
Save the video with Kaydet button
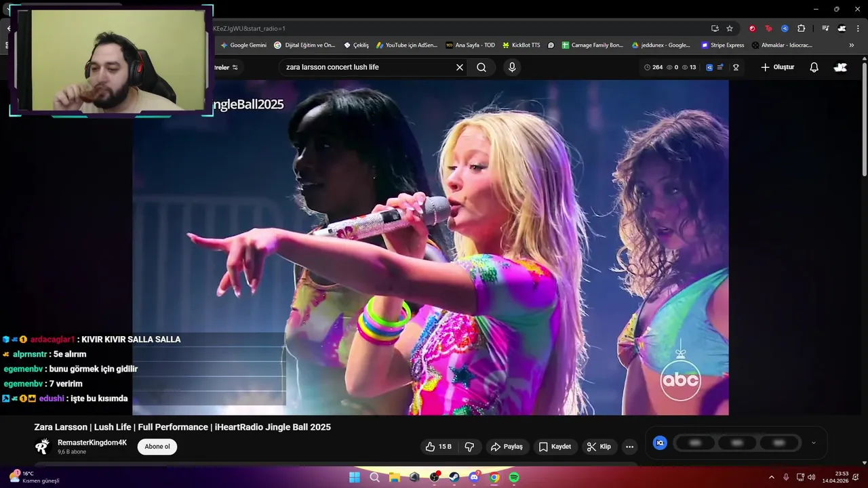(x=555, y=447)
